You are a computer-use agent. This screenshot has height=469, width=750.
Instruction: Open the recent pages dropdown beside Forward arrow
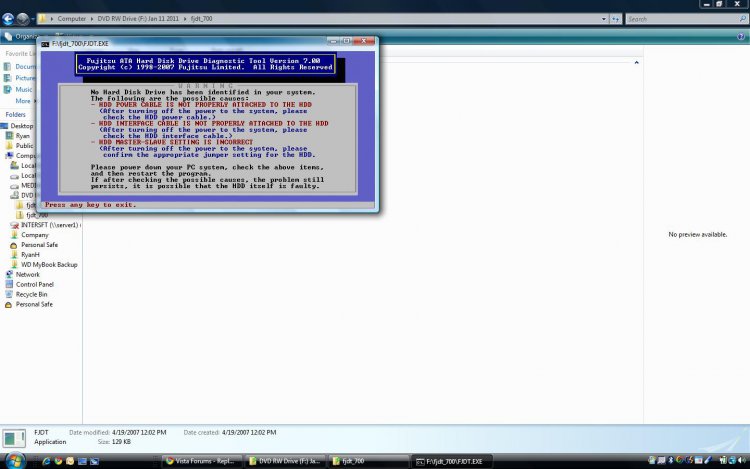tap(33, 19)
